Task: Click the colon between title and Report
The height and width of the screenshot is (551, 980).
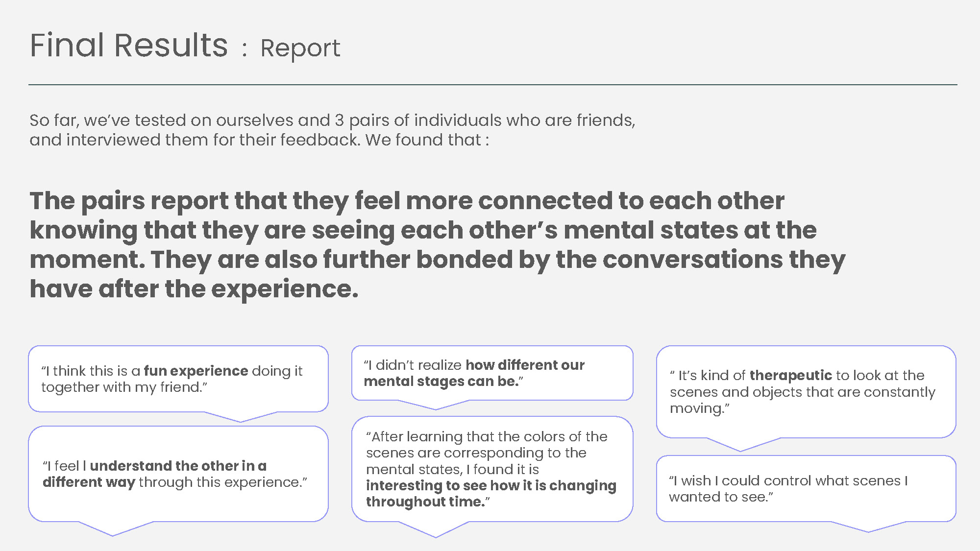Action: click(244, 50)
